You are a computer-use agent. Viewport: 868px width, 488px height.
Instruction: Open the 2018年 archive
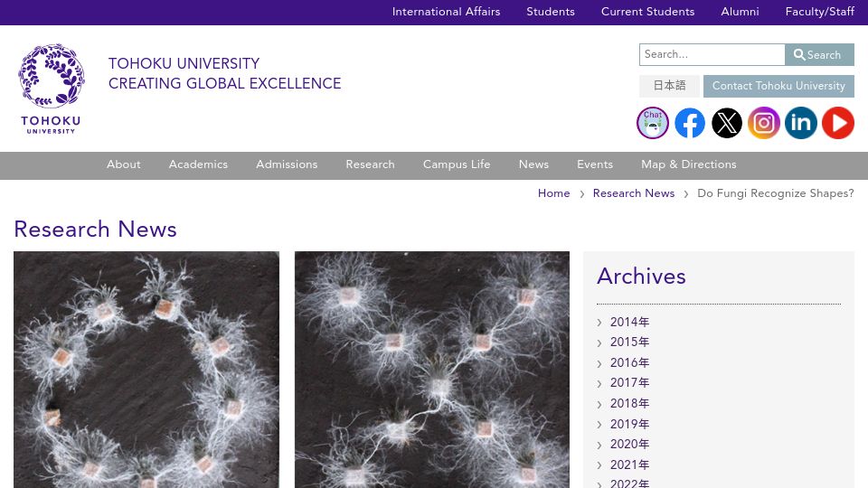pos(629,404)
